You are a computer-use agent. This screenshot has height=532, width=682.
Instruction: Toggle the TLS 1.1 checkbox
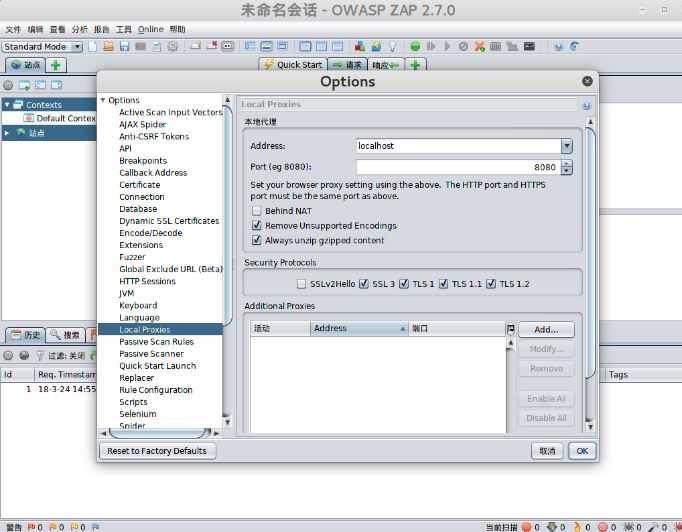443,284
